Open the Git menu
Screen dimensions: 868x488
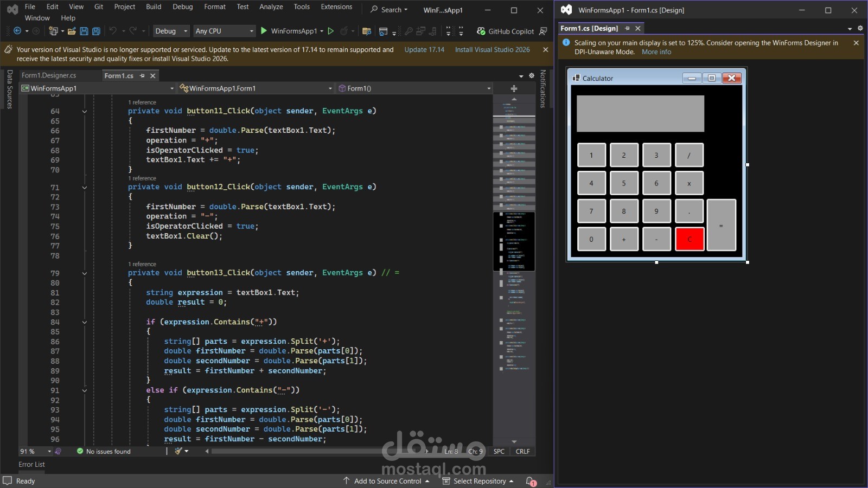point(98,7)
